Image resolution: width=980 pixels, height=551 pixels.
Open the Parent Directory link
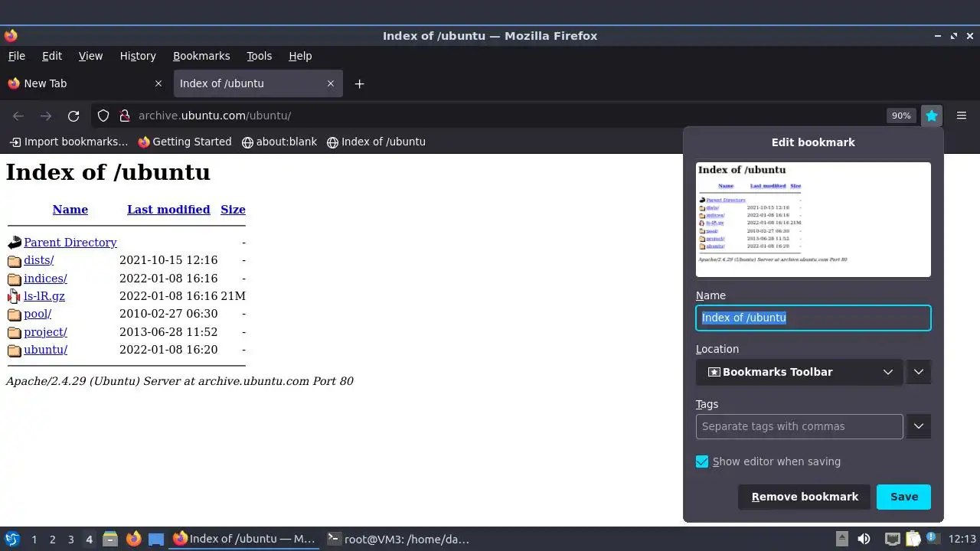70,243
